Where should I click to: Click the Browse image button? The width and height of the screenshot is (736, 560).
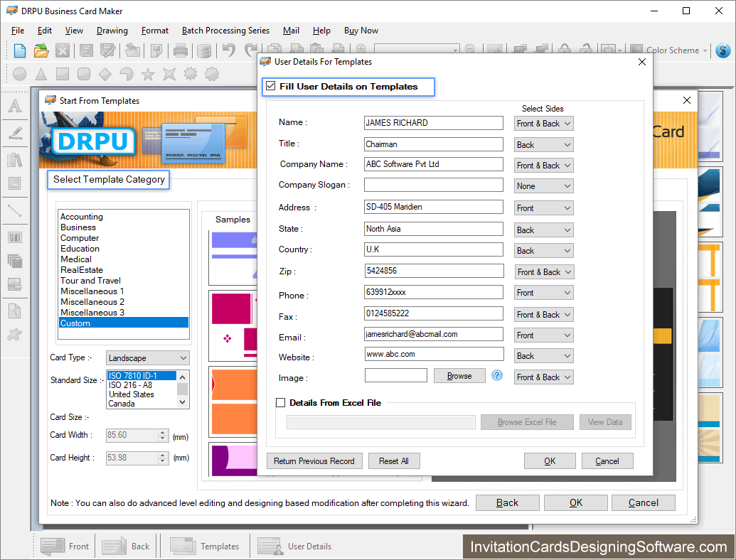(459, 376)
